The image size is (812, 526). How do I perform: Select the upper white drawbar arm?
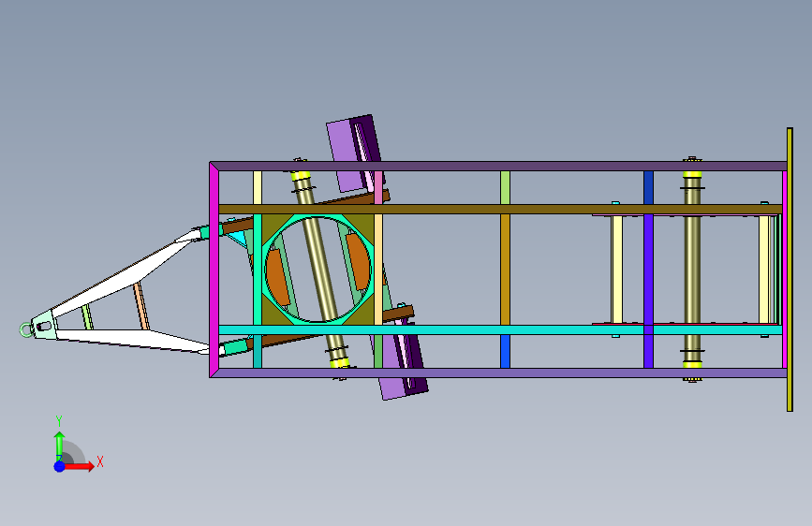[125, 276]
